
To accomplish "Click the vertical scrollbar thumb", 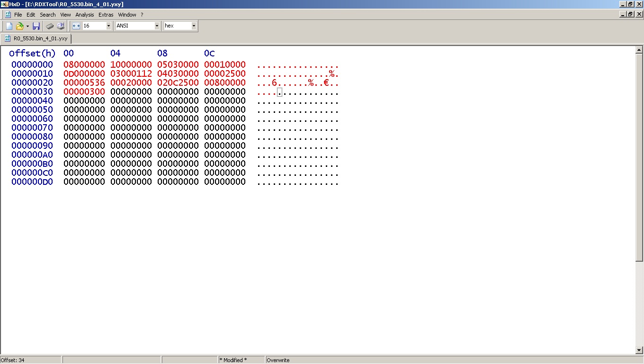I will (x=639, y=157).
